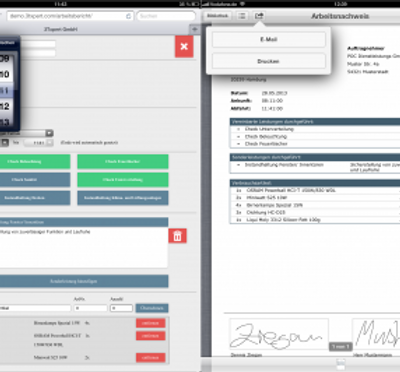This screenshot has height=372, width=400.
Task: Tap the date value 29.05.2013 in the document
Action: (x=274, y=93)
